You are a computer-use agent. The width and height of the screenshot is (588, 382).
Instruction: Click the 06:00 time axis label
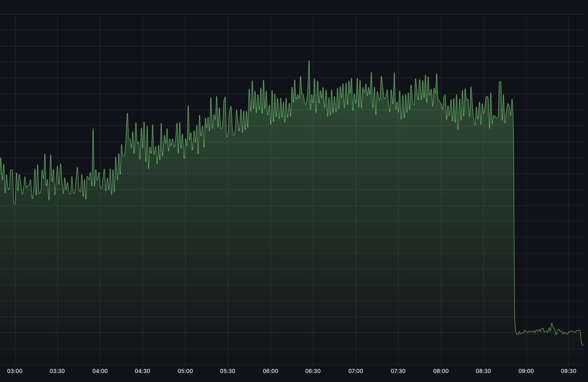coord(271,371)
